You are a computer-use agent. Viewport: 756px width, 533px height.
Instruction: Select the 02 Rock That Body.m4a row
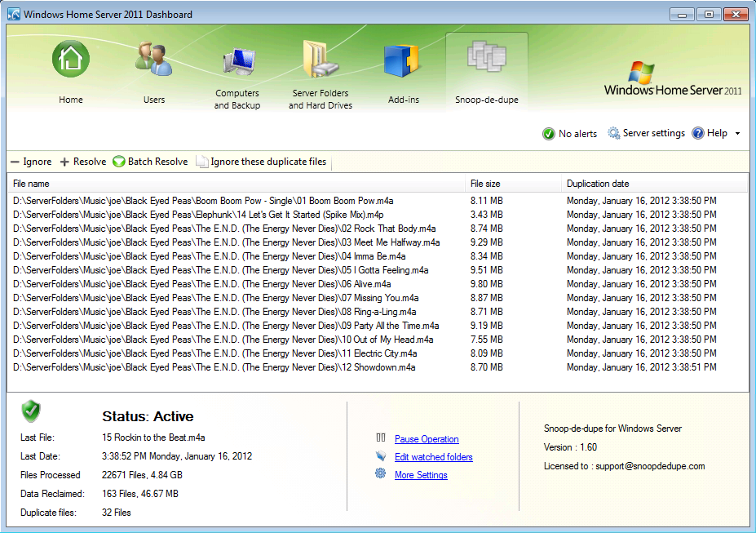coord(377,229)
